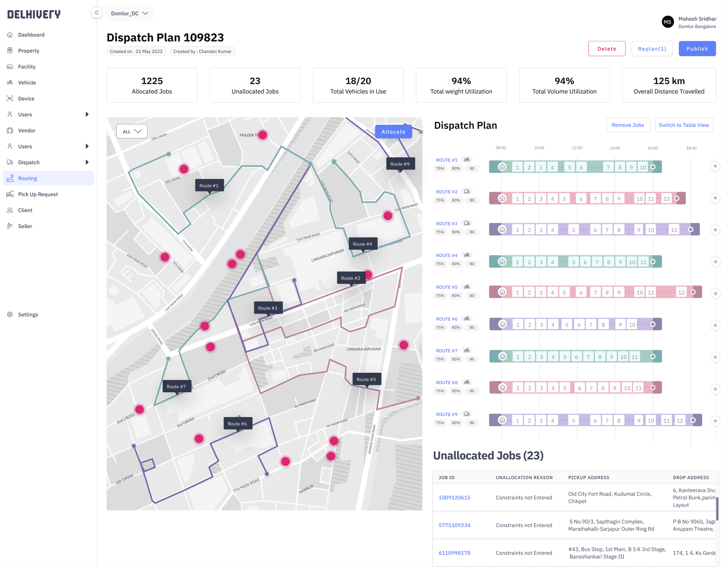
Task: Click the Route #5 label on map
Action: click(366, 379)
